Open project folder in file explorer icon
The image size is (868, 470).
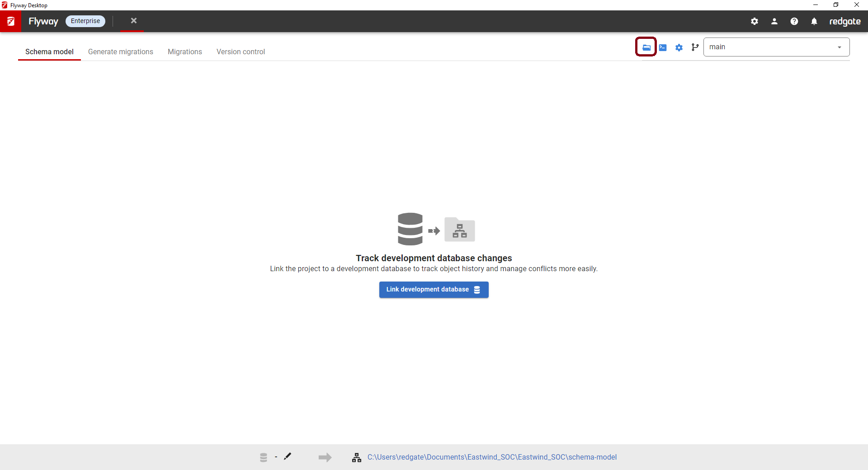tap(646, 47)
